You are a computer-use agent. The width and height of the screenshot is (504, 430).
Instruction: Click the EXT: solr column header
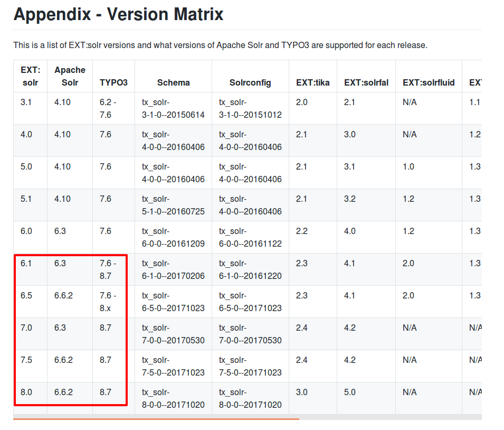pos(30,76)
